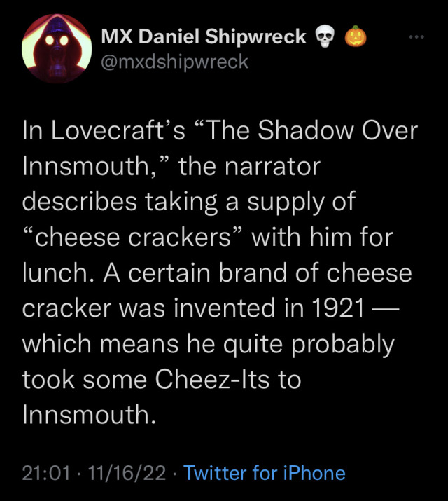Open MX Daniel Shipwreck's profile name
Image resolution: width=448 pixels, height=501 pixels.
pos(204,36)
